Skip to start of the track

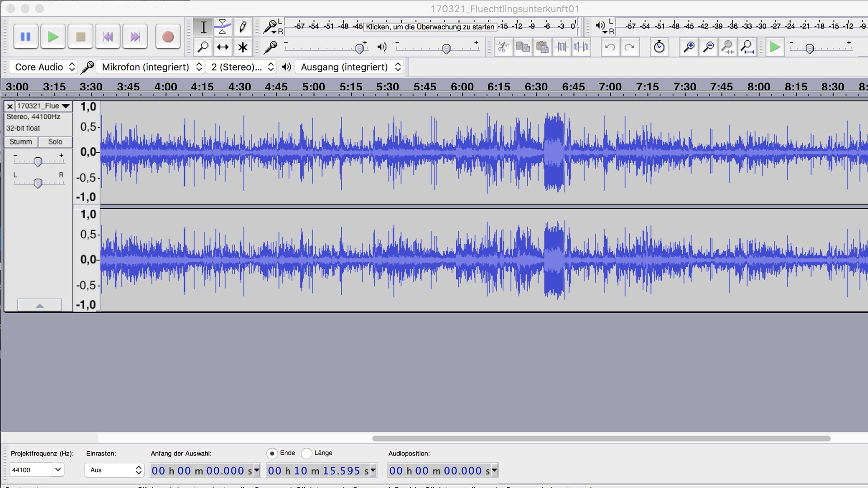click(108, 37)
